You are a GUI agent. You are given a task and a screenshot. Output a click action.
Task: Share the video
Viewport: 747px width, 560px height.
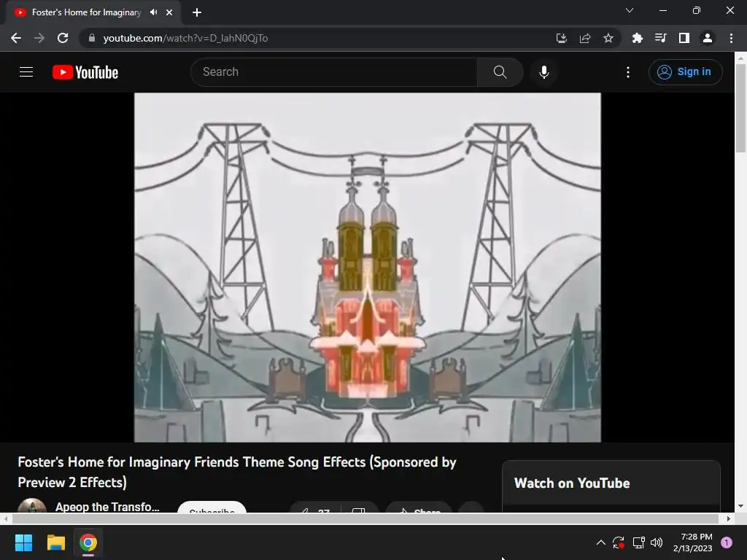pos(419,507)
